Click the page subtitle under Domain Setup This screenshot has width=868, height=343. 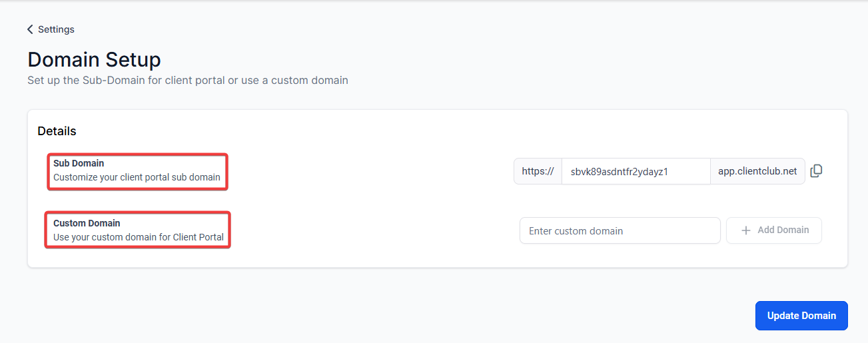[187, 81]
